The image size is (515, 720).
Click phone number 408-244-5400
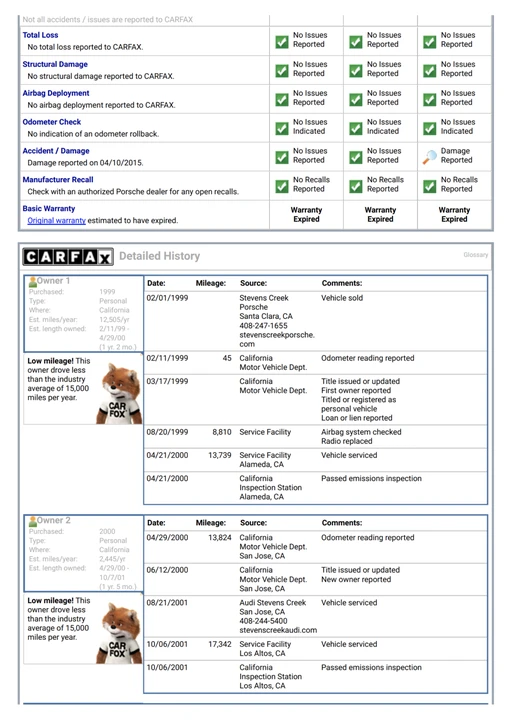click(x=263, y=621)
